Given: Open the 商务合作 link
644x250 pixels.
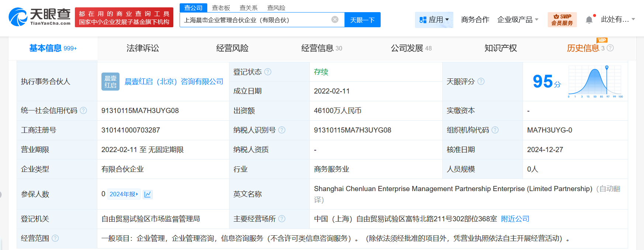Looking at the screenshot, I should point(475,20).
